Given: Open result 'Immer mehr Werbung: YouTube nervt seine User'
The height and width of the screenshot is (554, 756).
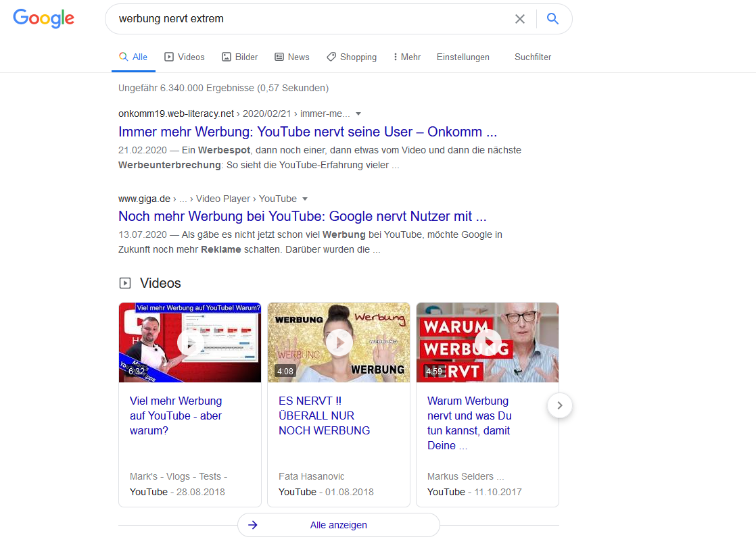Looking at the screenshot, I should pos(308,132).
